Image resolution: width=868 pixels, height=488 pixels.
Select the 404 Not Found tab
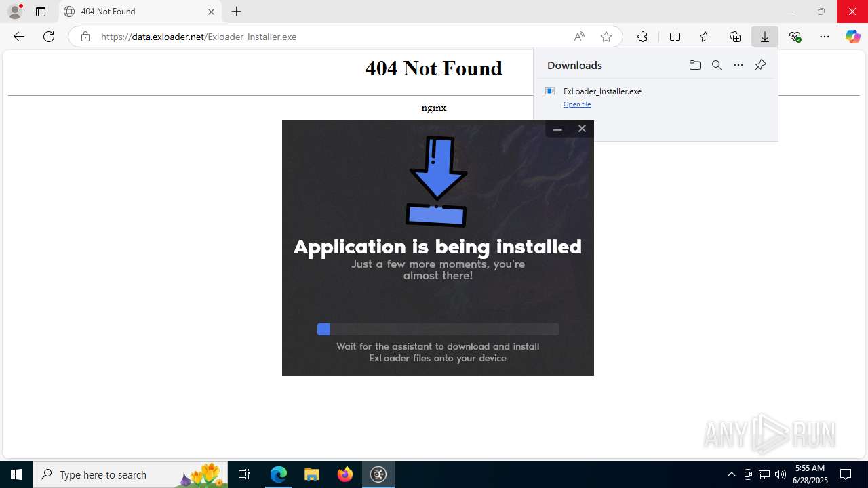pos(139,12)
